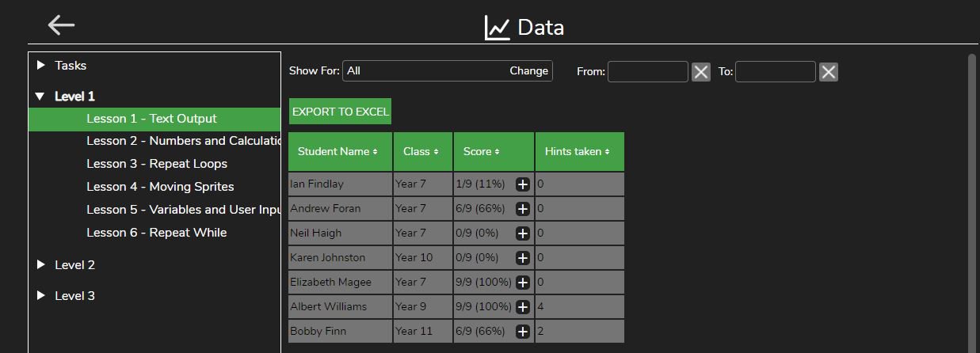Expand score details for Andrew Foran
The image size is (980, 353).
[523, 209]
